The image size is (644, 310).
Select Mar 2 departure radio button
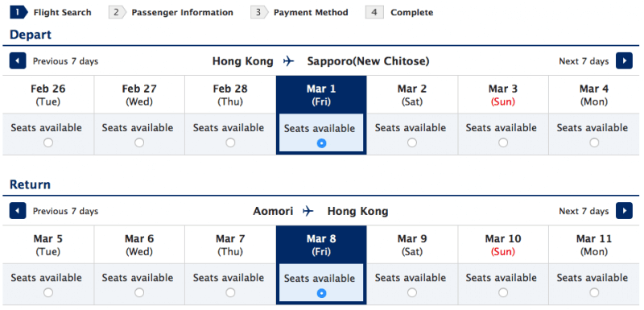point(412,143)
